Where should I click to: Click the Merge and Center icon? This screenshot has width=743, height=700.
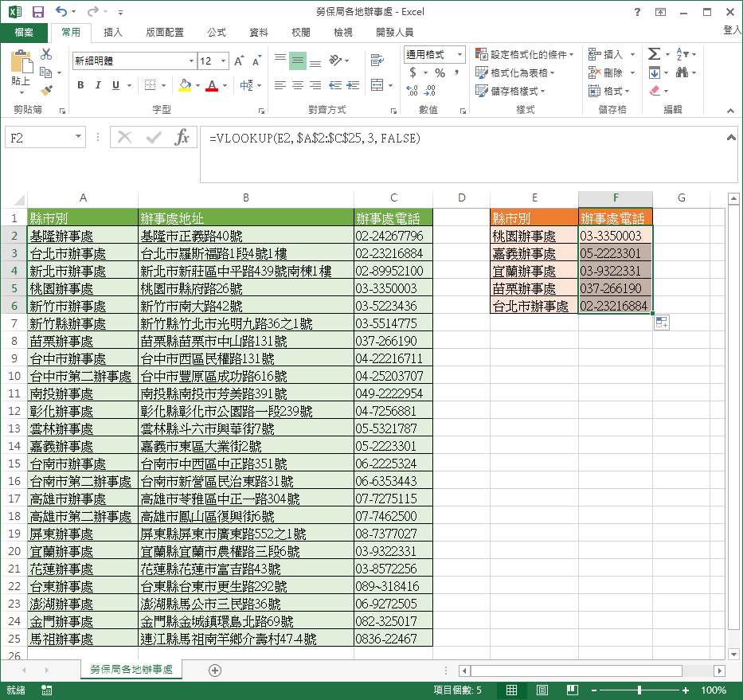point(376,85)
